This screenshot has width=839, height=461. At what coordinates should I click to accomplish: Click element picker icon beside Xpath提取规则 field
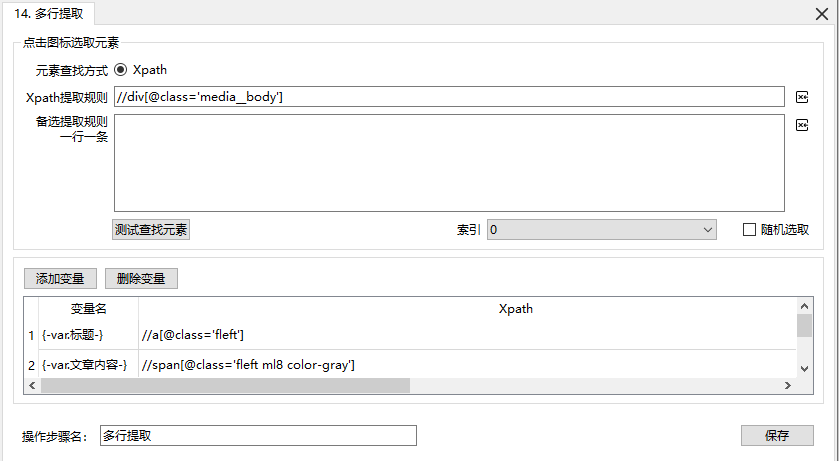[x=801, y=97]
